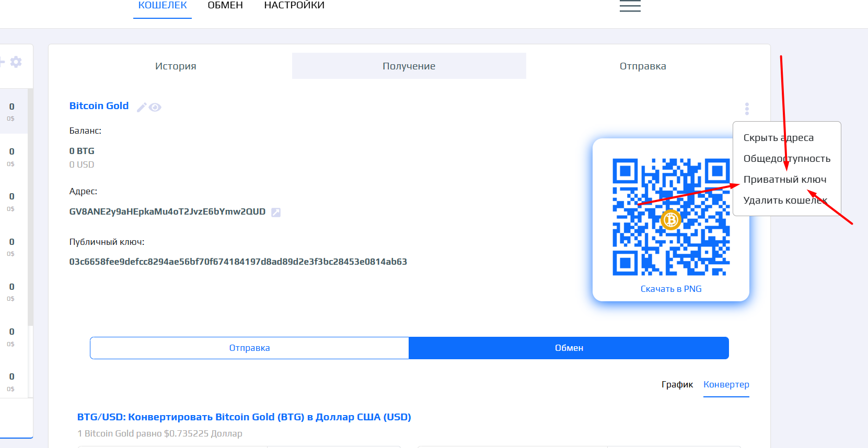
Task: Open the История tab
Action: [176, 66]
